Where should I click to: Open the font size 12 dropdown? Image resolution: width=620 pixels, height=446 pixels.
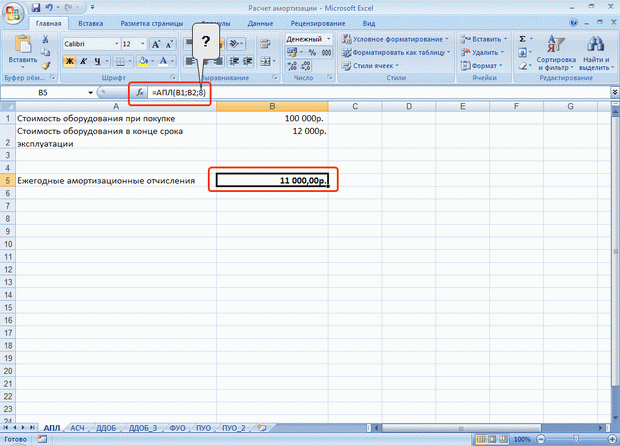click(x=143, y=44)
